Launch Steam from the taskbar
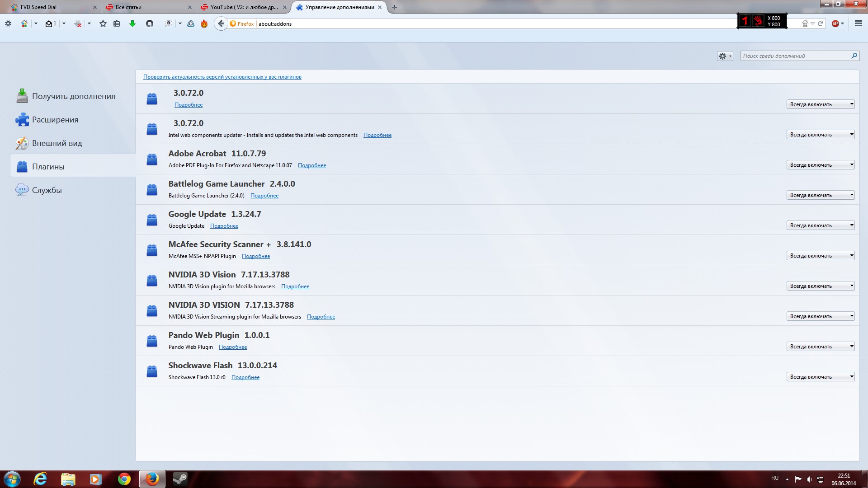Screen dimensions: 868x488 click(180, 479)
